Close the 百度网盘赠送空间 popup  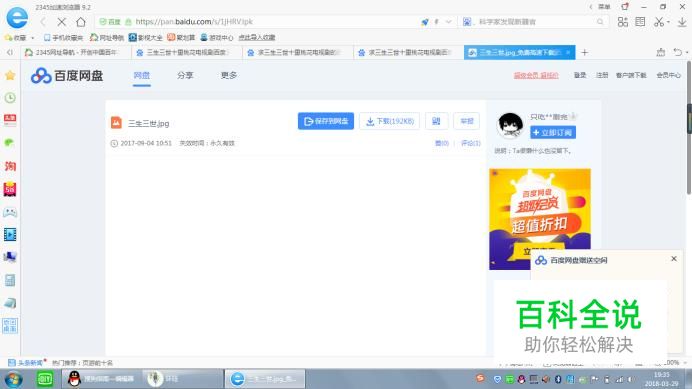pos(674,259)
